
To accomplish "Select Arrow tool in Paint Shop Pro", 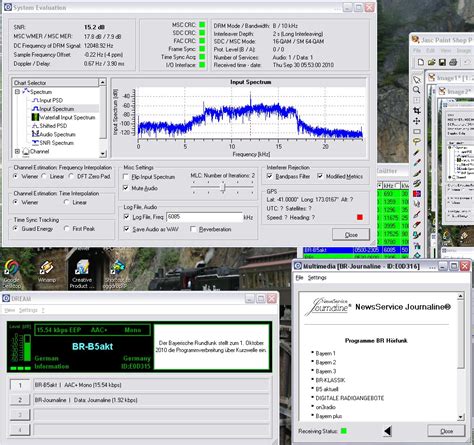I will pos(417,80).
